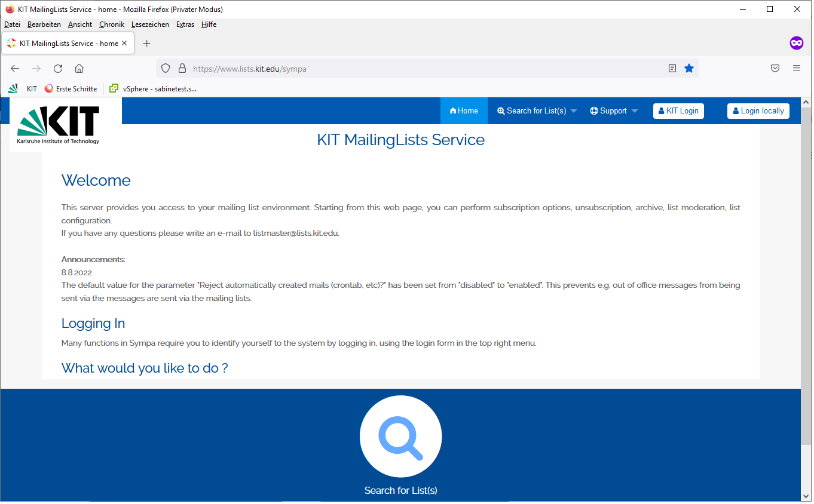The width and height of the screenshot is (814, 504).
Task: Open the Pocket save icon
Action: coord(775,69)
